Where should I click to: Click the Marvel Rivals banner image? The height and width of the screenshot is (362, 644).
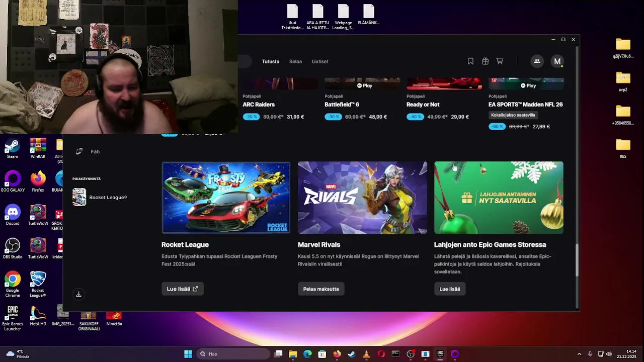(x=362, y=198)
